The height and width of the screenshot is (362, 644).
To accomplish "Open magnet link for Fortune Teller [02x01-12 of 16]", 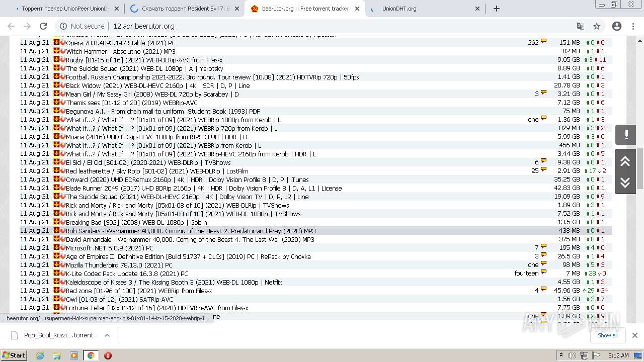I will pos(63,308).
